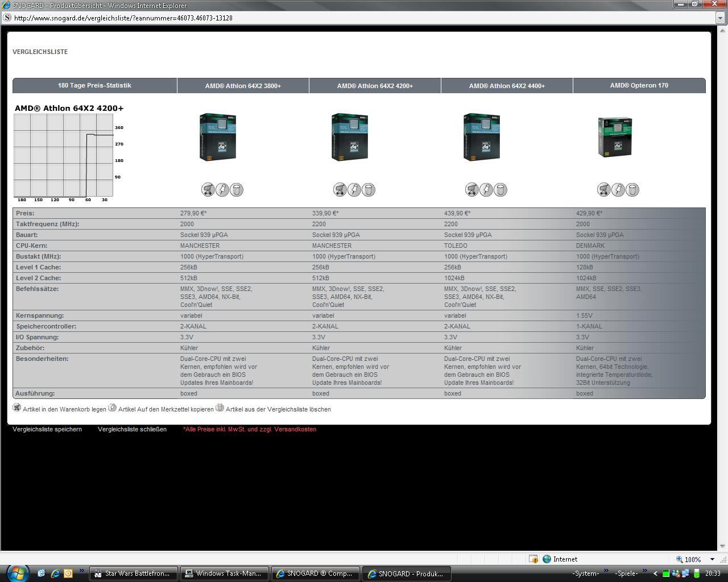
Task: Expand the Spiele toolbar chevron
Action: coord(644,571)
